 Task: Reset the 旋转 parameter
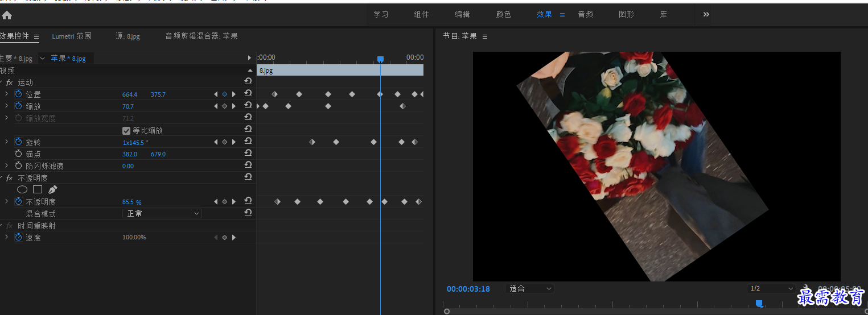pyautogui.click(x=248, y=141)
